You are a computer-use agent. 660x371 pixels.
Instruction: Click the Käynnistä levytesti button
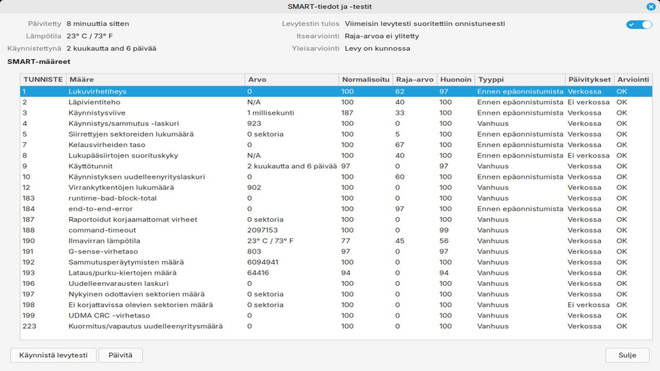[x=53, y=355]
